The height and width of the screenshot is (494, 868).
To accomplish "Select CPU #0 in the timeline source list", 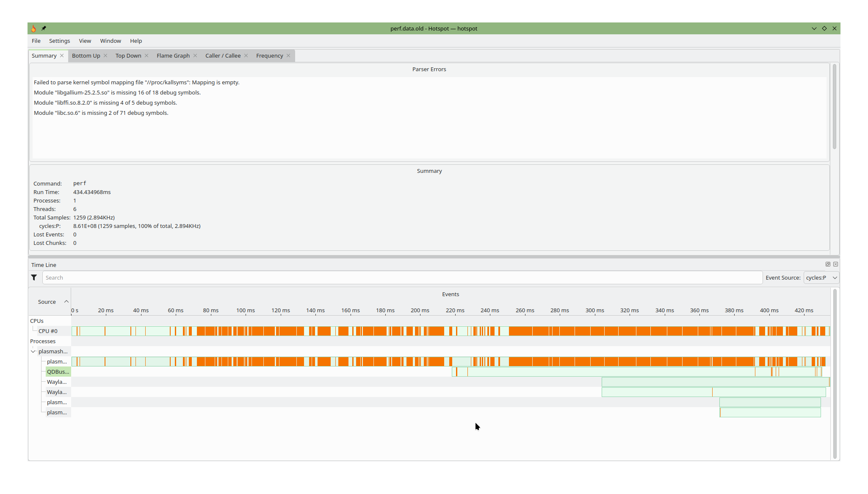I will click(x=48, y=331).
